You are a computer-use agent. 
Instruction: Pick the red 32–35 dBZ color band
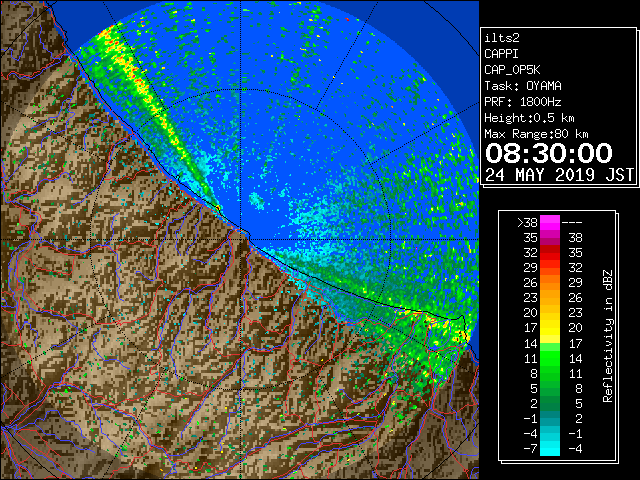point(550,253)
